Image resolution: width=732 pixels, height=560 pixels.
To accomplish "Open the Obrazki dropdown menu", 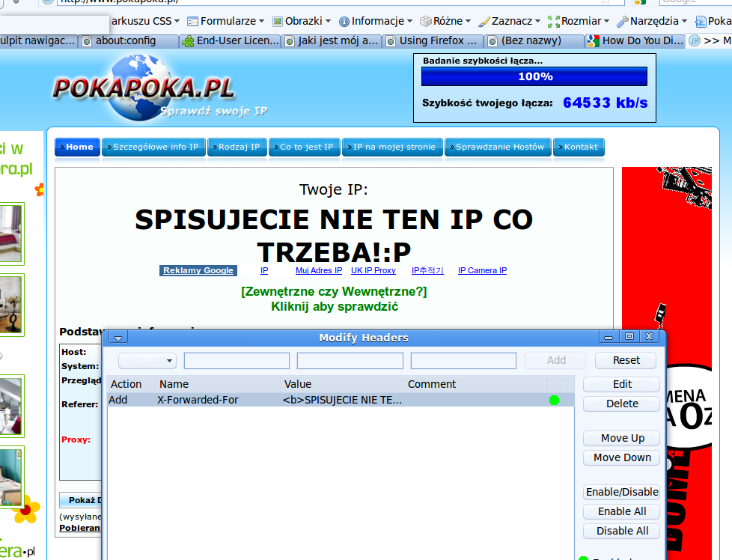I will [302, 21].
